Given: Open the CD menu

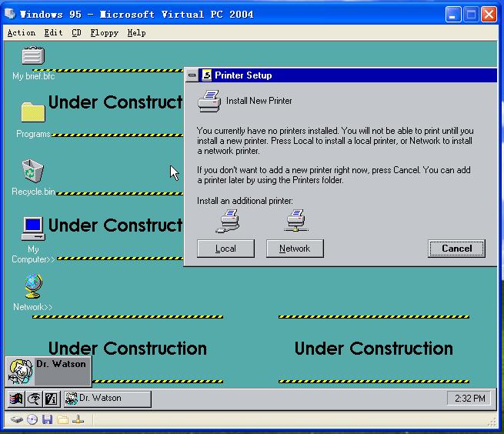Looking at the screenshot, I should (x=76, y=33).
